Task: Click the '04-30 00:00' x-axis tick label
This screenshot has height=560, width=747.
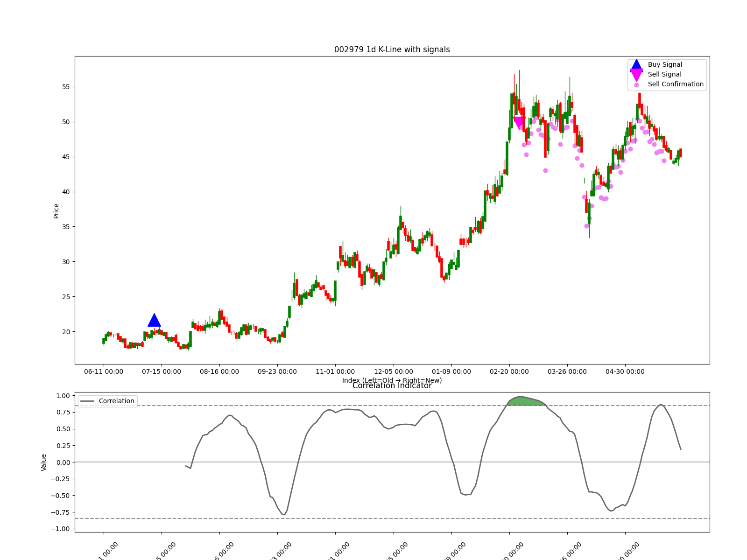Action: click(x=625, y=371)
